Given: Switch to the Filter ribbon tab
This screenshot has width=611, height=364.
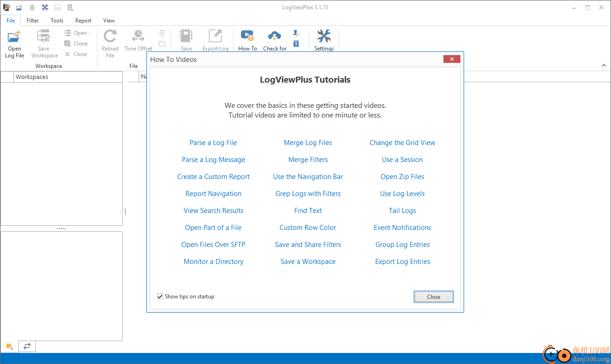Looking at the screenshot, I should tap(33, 21).
